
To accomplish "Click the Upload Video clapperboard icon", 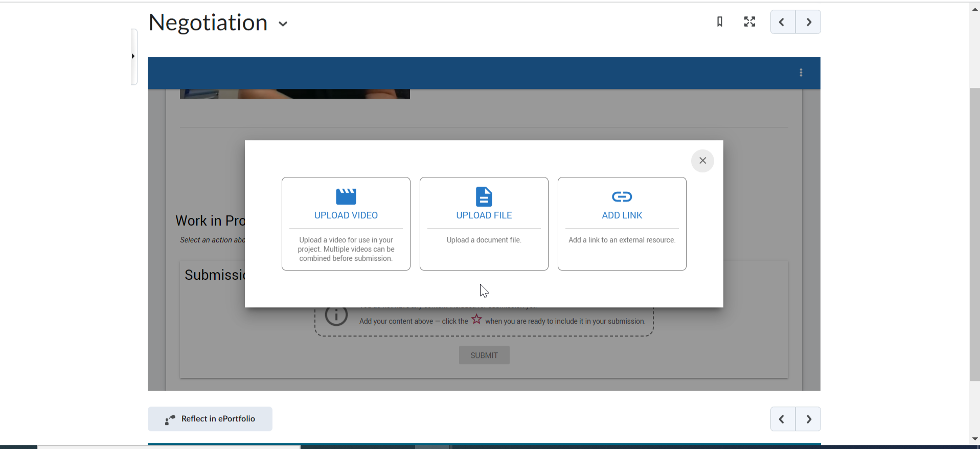I will tap(346, 196).
